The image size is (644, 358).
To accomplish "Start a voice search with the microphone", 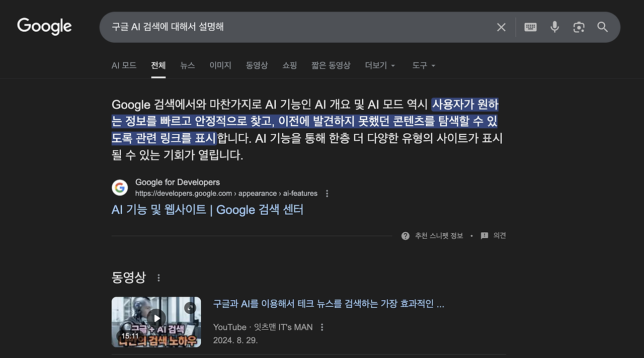I will (x=554, y=27).
